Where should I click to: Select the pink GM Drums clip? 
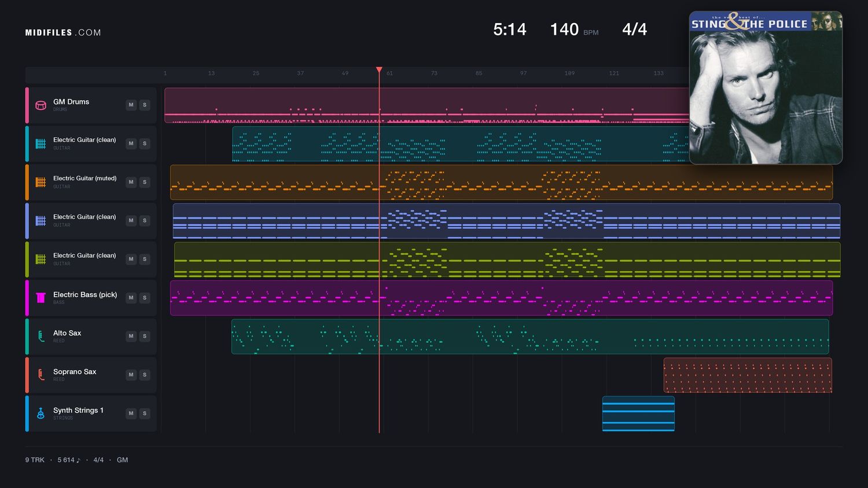pyautogui.click(x=426, y=105)
